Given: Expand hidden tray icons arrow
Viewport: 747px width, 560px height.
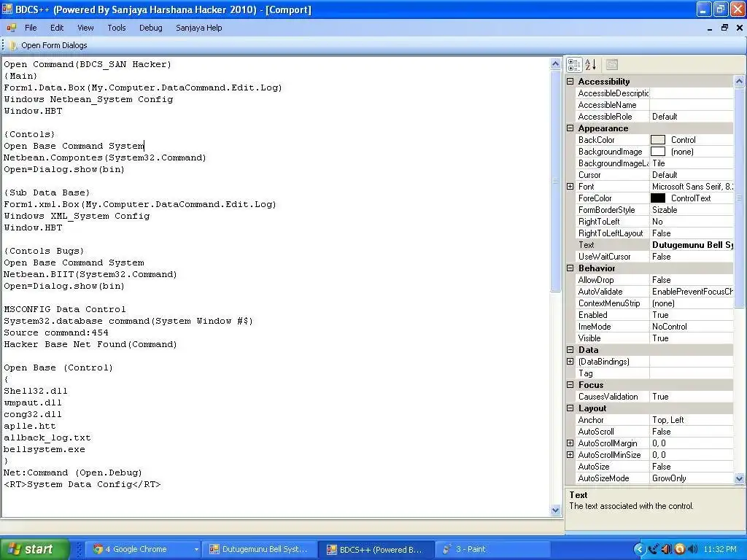Looking at the screenshot, I should coord(640,549).
